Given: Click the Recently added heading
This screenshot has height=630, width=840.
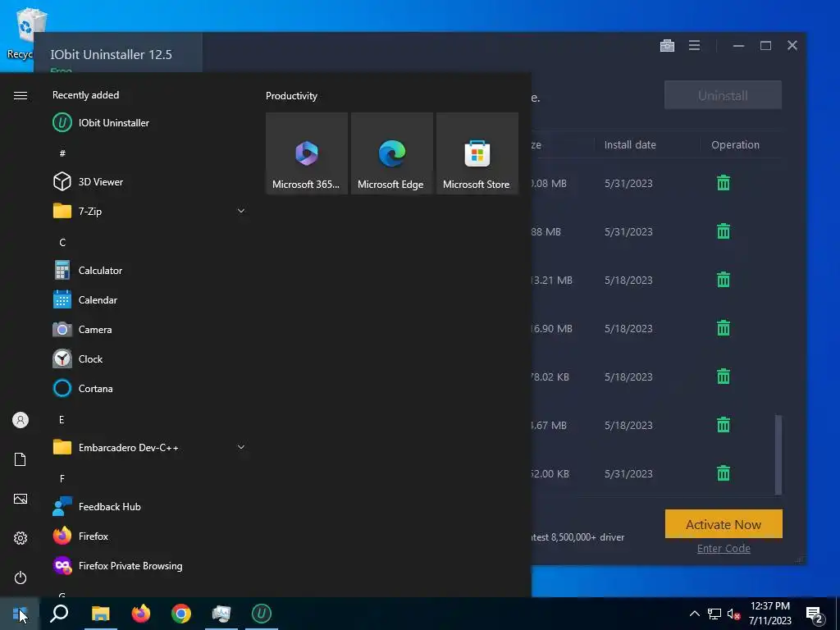Looking at the screenshot, I should pyautogui.click(x=85, y=95).
